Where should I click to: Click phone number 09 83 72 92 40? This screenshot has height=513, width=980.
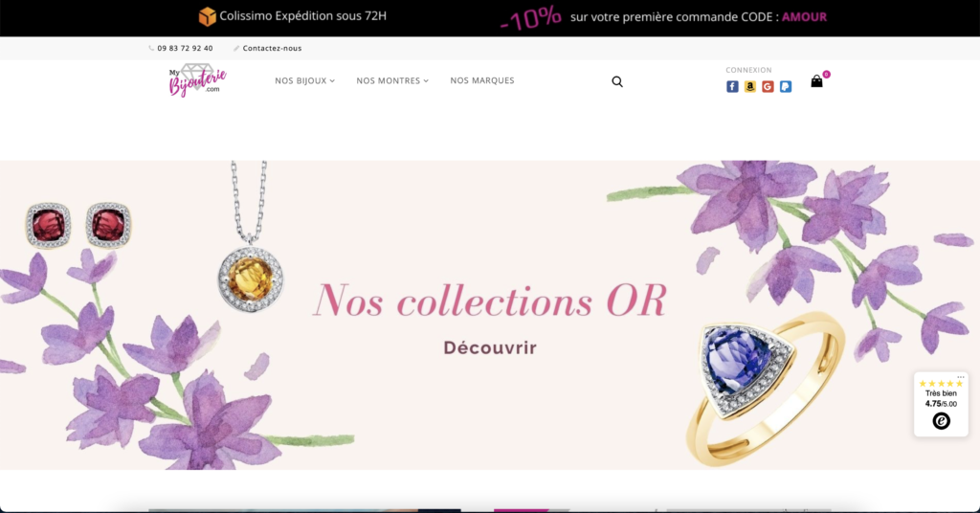click(185, 48)
